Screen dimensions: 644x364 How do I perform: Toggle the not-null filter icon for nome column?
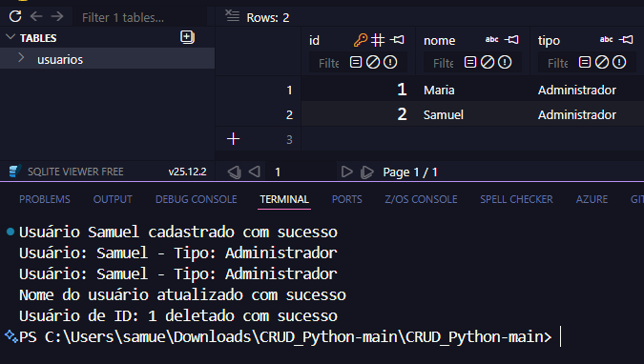505,62
